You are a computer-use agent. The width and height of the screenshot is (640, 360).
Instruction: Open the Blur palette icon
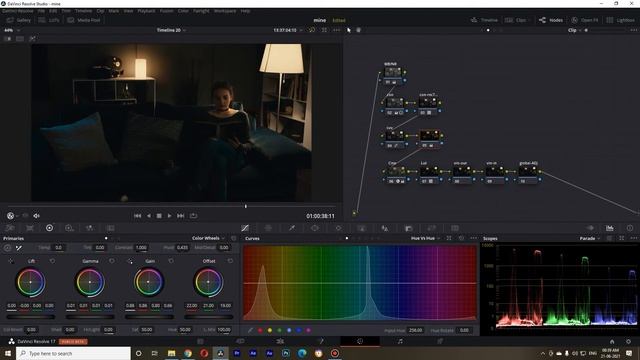(385, 228)
